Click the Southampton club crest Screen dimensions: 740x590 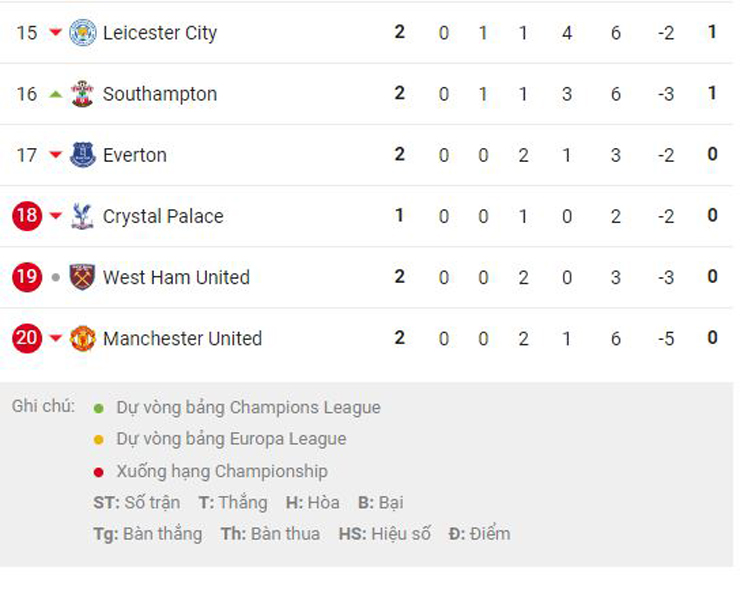coord(82,94)
